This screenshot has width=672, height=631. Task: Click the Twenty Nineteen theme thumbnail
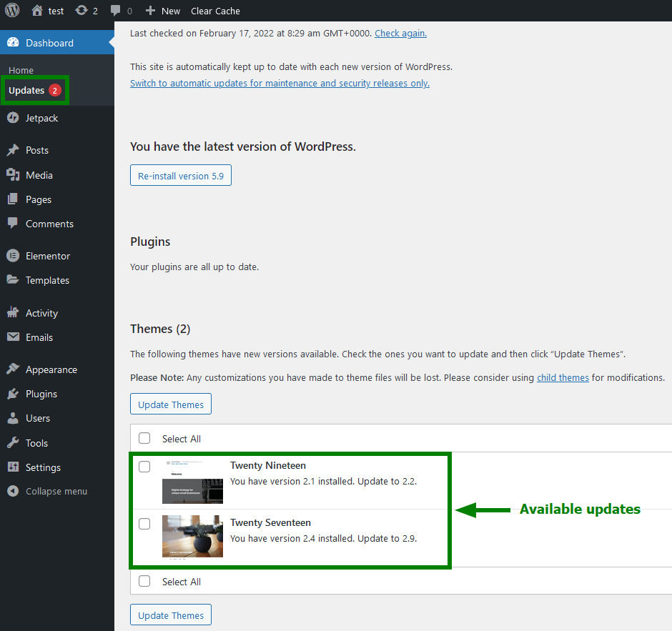(192, 481)
